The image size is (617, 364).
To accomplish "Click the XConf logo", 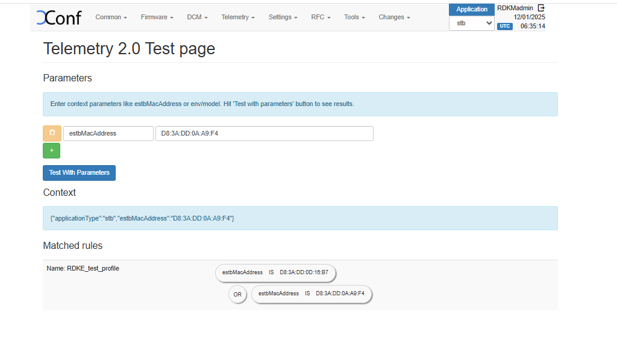I will [x=58, y=17].
